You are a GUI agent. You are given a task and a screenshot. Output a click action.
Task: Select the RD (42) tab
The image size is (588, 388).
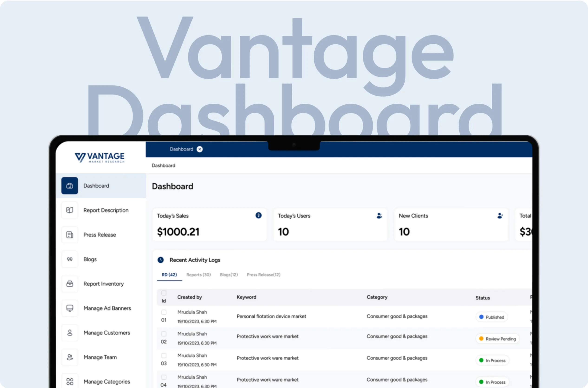(169, 275)
